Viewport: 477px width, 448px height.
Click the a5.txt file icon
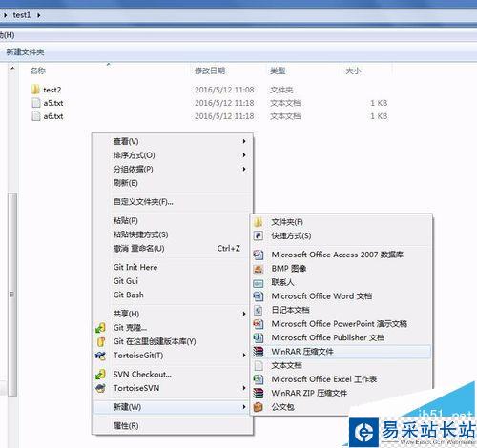coord(36,103)
